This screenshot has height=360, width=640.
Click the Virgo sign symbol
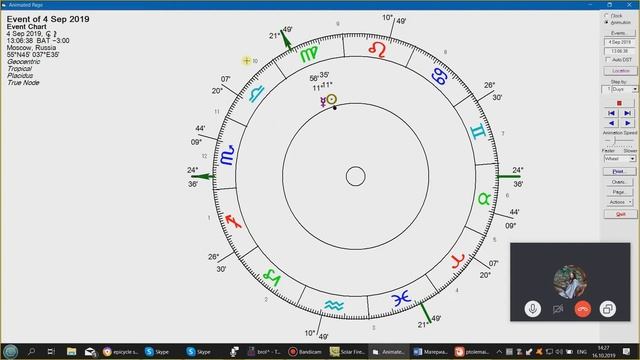pyautogui.click(x=309, y=54)
